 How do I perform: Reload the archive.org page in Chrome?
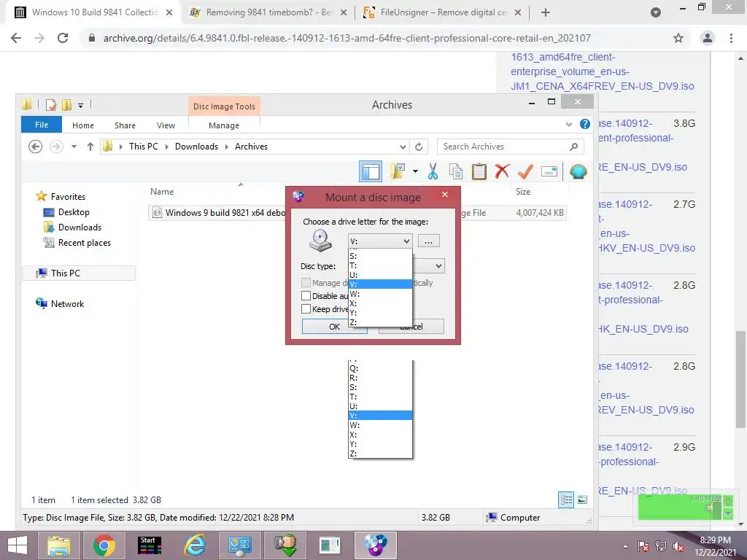click(x=63, y=38)
